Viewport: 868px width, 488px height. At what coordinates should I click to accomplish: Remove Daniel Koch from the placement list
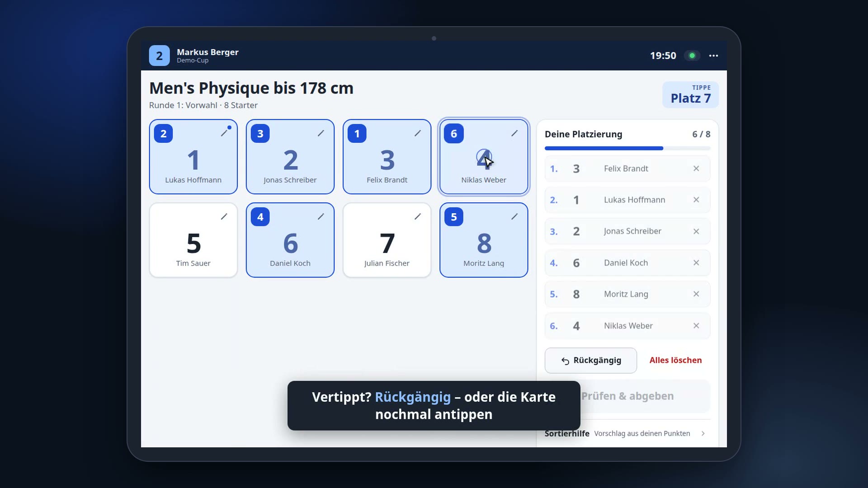pyautogui.click(x=696, y=263)
